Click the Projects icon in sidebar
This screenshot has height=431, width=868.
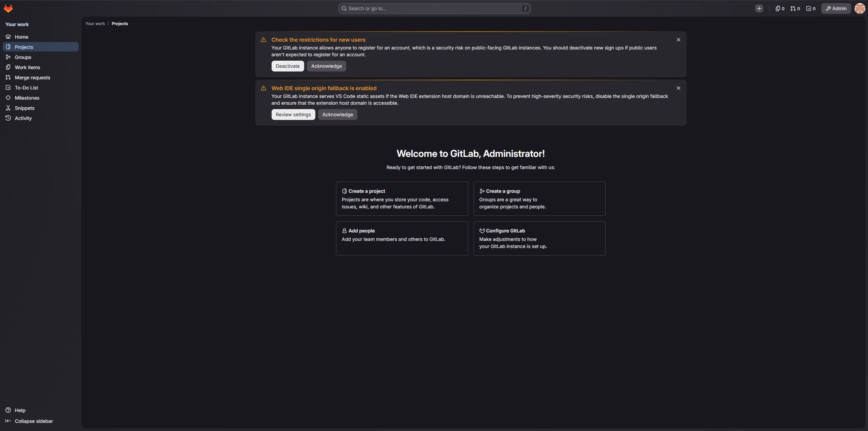pos(8,47)
